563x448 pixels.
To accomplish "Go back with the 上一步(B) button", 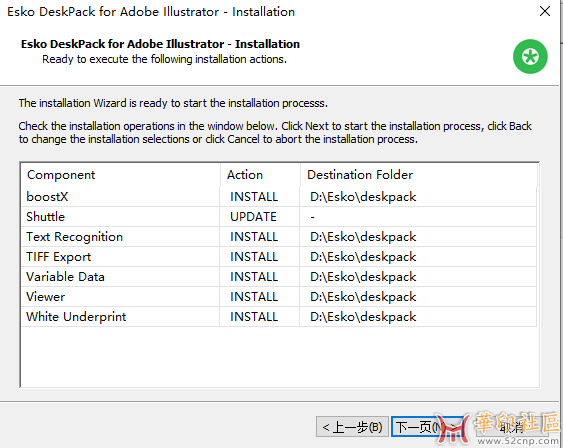I will [352, 427].
